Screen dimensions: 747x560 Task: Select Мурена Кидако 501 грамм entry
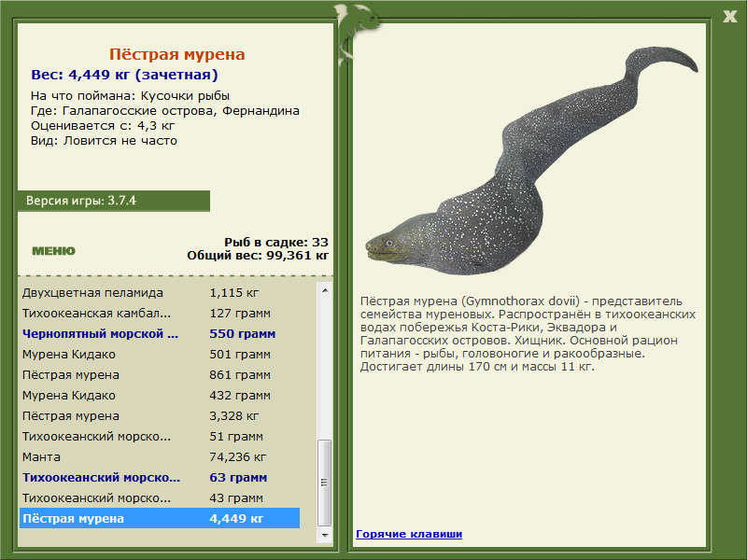pos(160,355)
